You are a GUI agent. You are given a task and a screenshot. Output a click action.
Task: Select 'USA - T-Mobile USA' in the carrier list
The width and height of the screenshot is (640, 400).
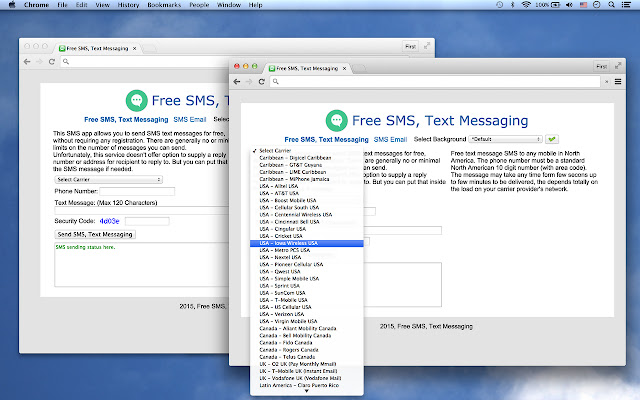[x=307, y=300]
